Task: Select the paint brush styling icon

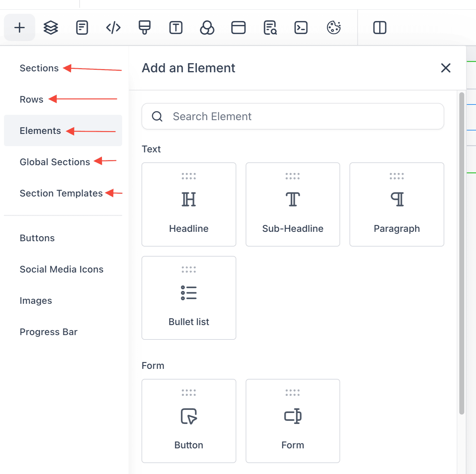Action: (x=144, y=28)
